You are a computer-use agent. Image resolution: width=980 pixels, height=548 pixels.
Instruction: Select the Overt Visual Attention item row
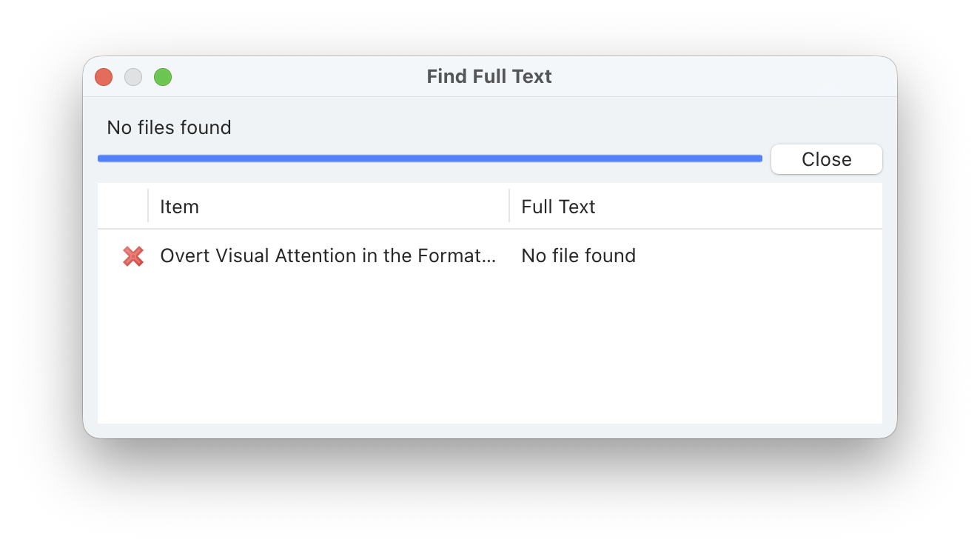tap(327, 256)
